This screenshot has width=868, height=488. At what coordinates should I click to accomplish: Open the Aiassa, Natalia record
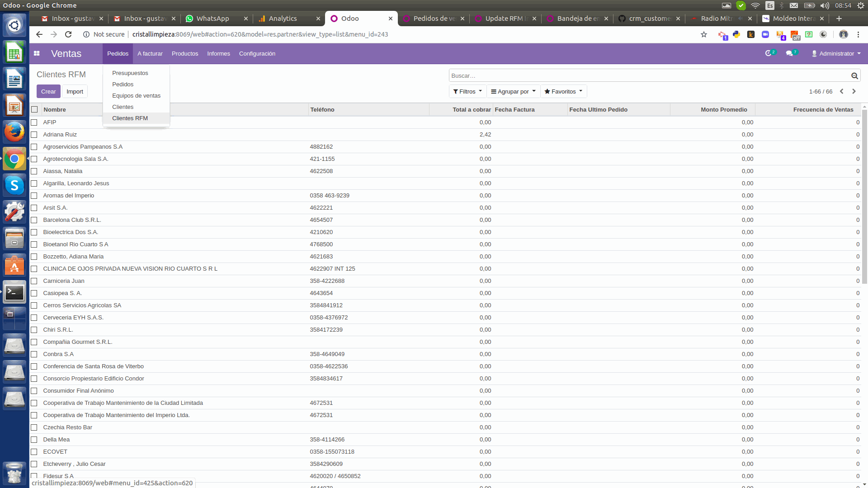click(x=62, y=171)
